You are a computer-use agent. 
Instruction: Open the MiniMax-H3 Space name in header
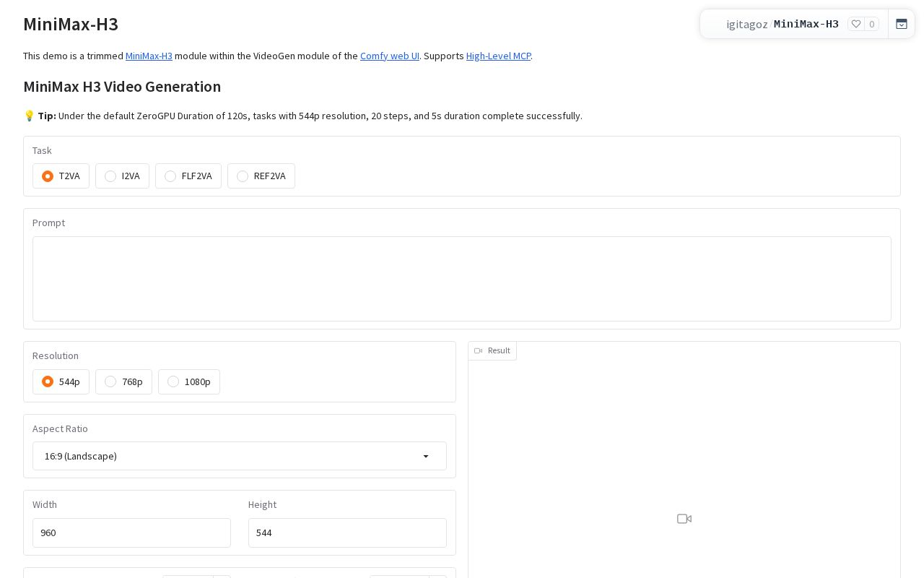tap(806, 24)
